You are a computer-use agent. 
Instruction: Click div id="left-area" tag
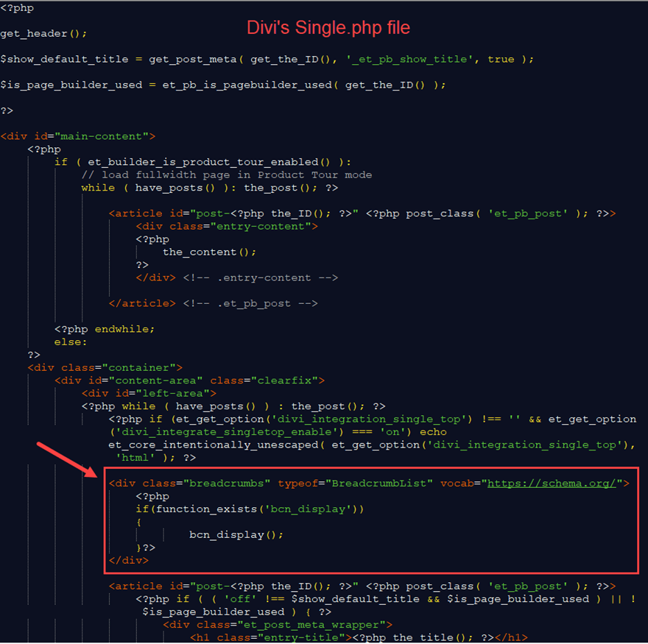click(x=149, y=393)
